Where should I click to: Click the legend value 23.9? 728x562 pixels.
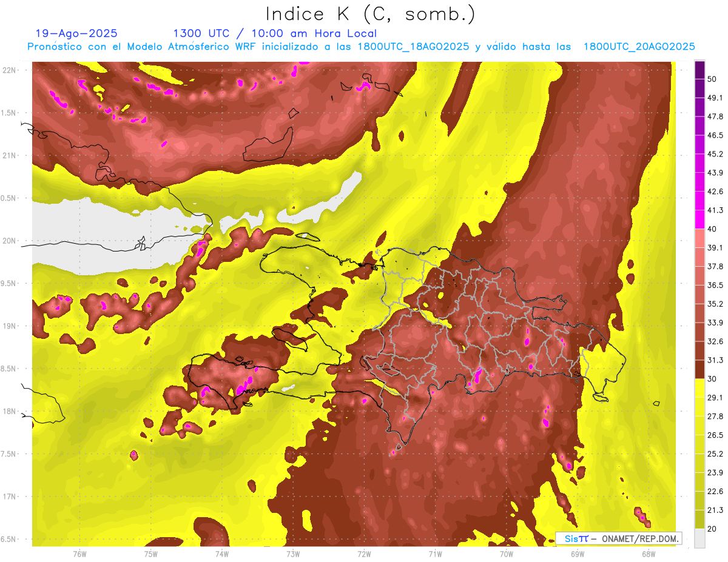point(715,472)
